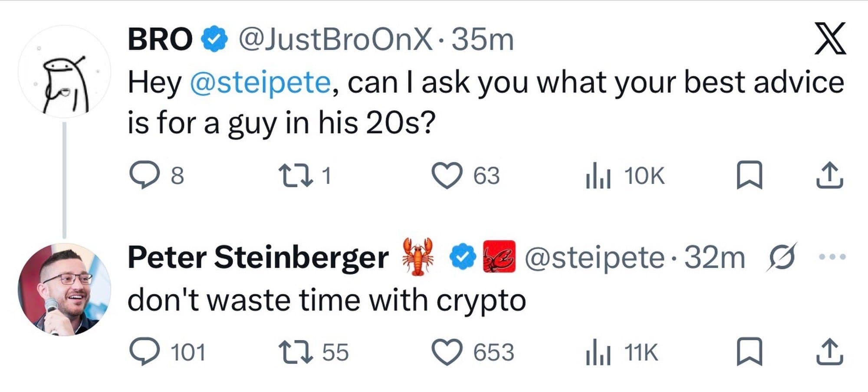Screen dimensions: 868x392
Task: Bookmark Peter Steinberger's reply
Action: (x=749, y=352)
